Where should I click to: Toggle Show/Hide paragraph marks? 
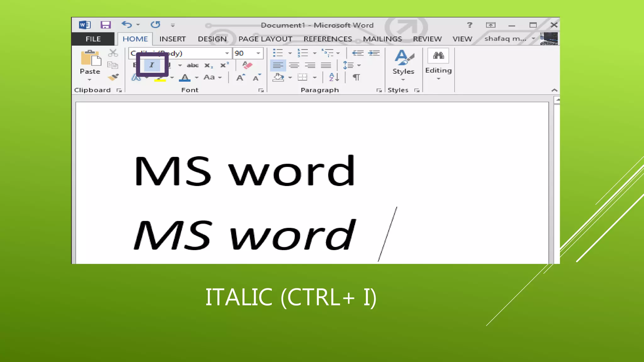(356, 77)
